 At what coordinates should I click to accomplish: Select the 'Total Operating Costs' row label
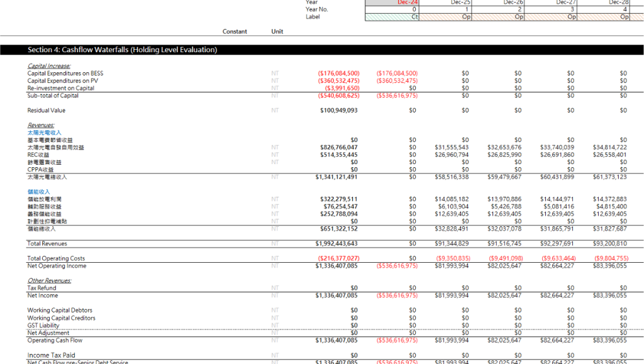pos(56,258)
